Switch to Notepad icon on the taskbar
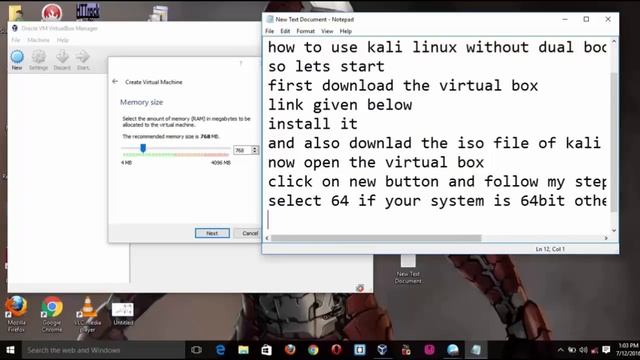The image size is (640, 360). [476, 350]
